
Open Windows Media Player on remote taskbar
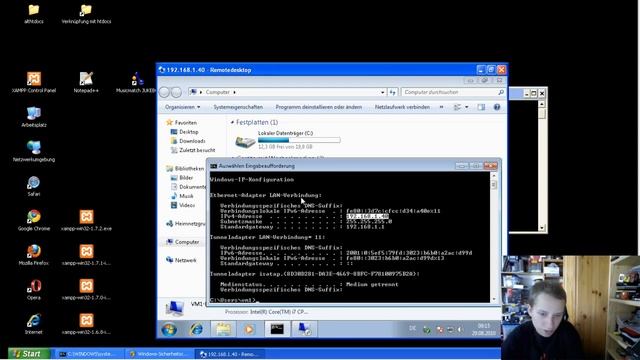(x=249, y=329)
